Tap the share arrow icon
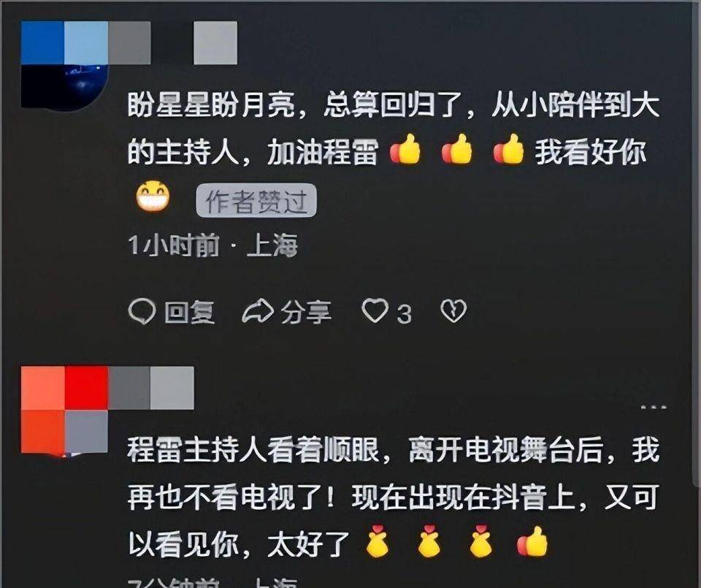The width and height of the screenshot is (701, 588). [258, 311]
